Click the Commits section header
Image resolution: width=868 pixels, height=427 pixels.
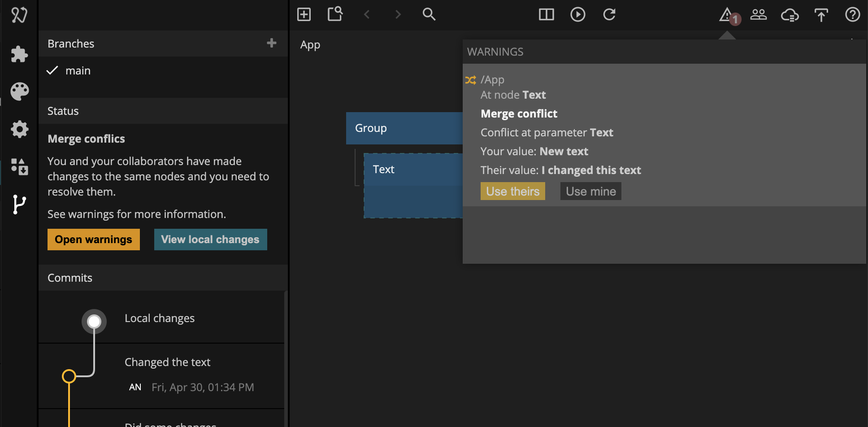click(163, 278)
